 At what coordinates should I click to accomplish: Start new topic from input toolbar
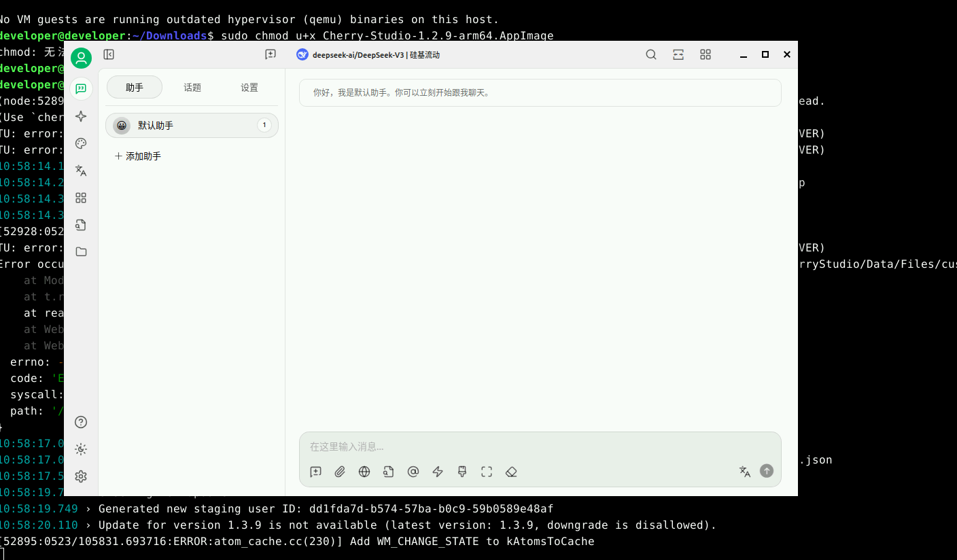click(x=315, y=472)
